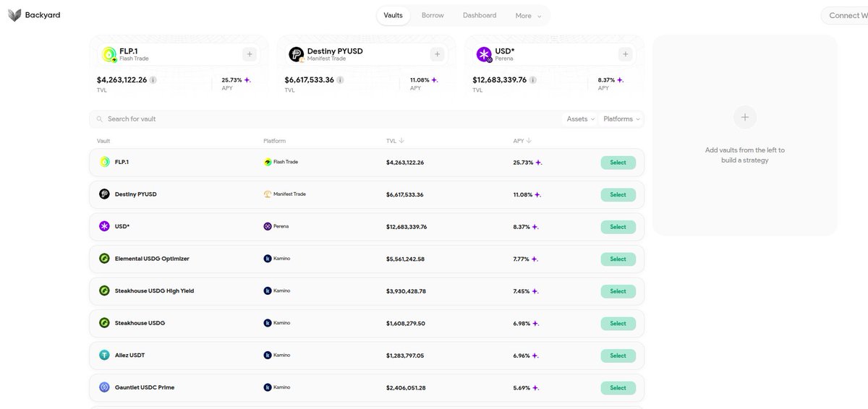This screenshot has width=868, height=409.
Task: Click the search magnifier icon
Action: click(x=100, y=119)
